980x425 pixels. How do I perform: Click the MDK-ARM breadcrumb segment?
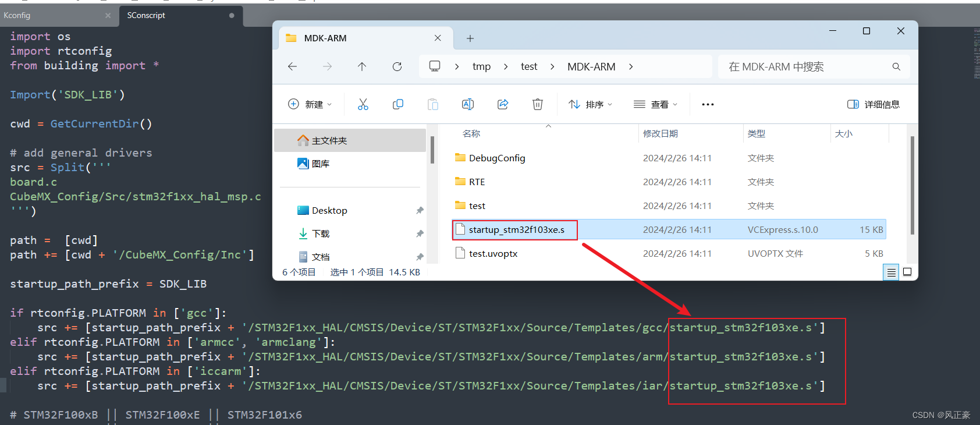click(x=591, y=67)
